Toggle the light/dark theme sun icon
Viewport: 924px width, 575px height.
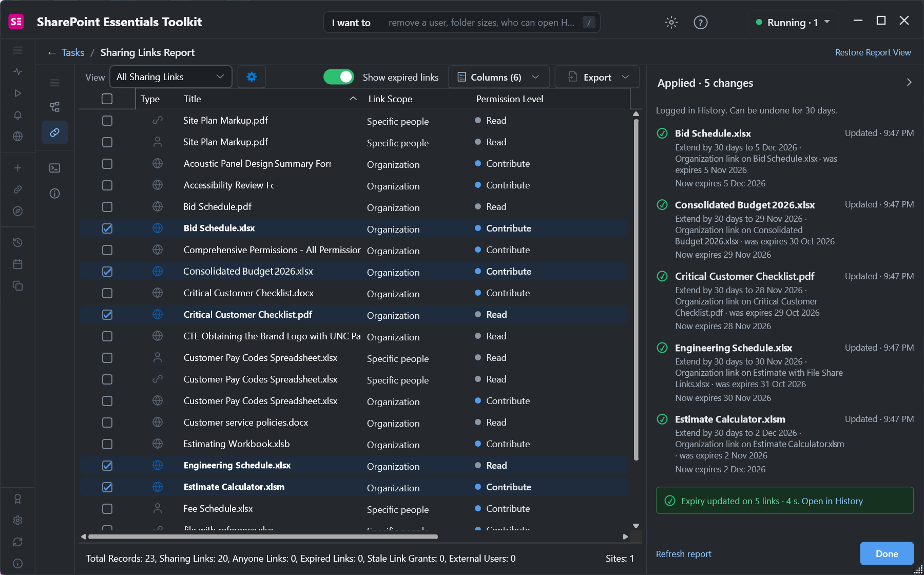point(671,22)
